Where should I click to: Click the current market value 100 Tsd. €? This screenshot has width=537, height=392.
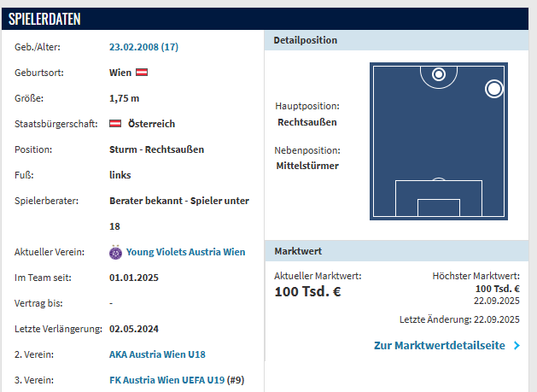pyautogui.click(x=307, y=292)
